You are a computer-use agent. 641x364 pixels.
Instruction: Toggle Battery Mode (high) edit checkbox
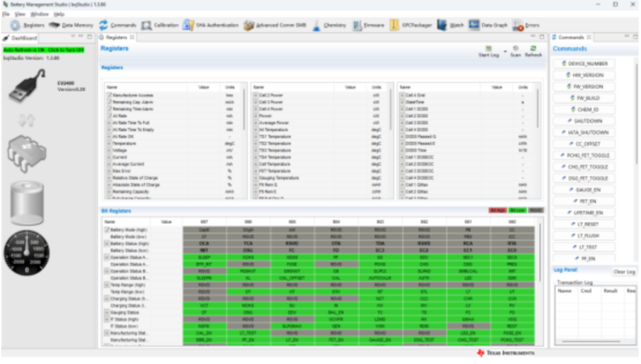click(107, 230)
